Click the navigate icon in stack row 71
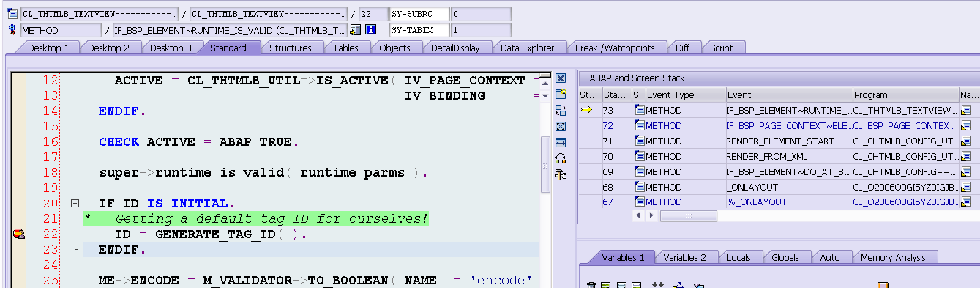The width and height of the screenshot is (980, 288). point(966,141)
